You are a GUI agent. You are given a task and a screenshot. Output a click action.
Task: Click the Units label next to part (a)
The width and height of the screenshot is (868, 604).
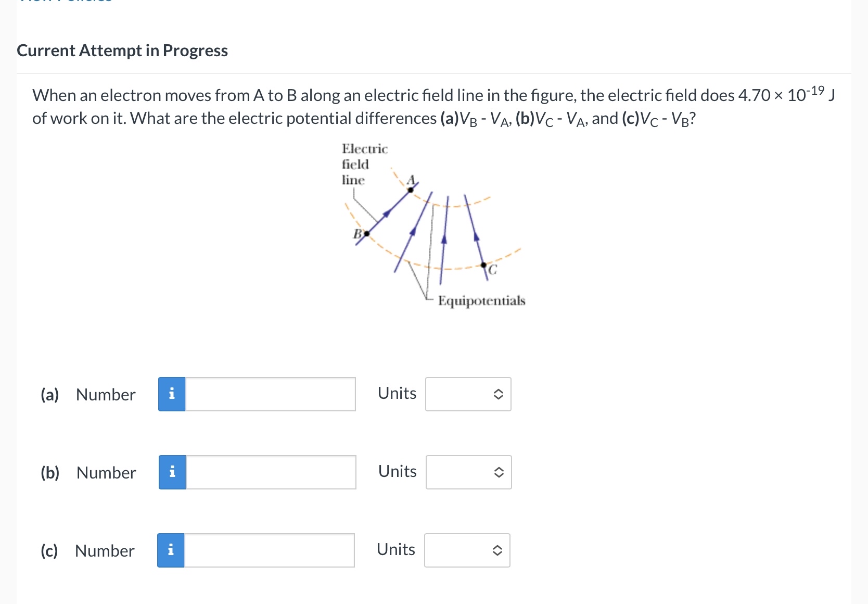tap(397, 394)
